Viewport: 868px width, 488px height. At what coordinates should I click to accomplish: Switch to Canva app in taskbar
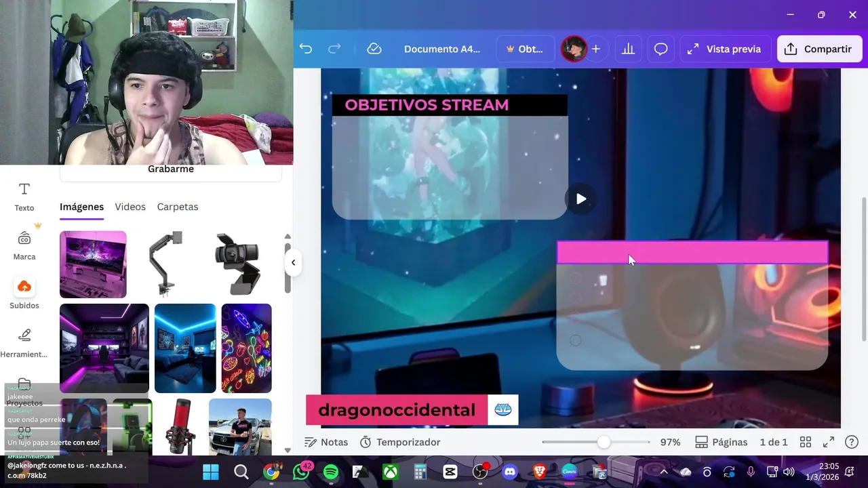[x=570, y=472]
